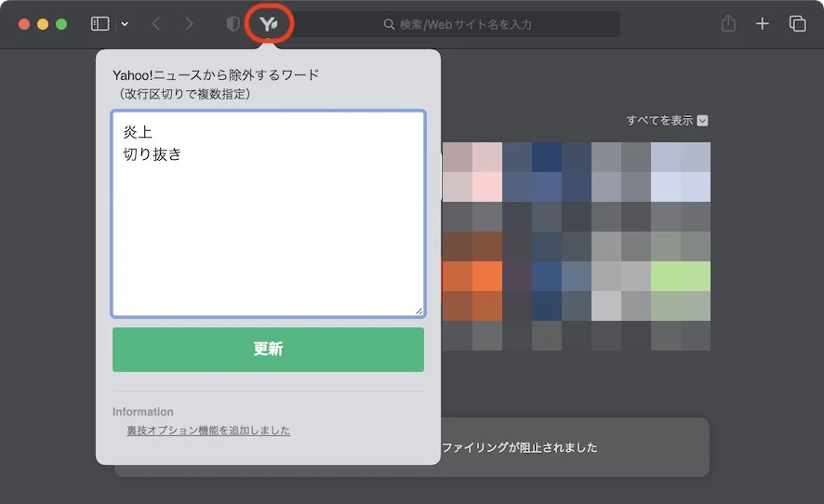This screenshot has height=504, width=824.
Task: Open a new tab with plus icon
Action: (x=763, y=24)
